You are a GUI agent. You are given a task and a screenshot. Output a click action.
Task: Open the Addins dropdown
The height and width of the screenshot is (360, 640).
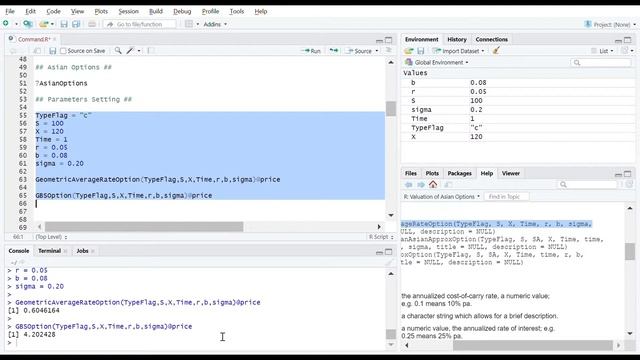pos(215,24)
